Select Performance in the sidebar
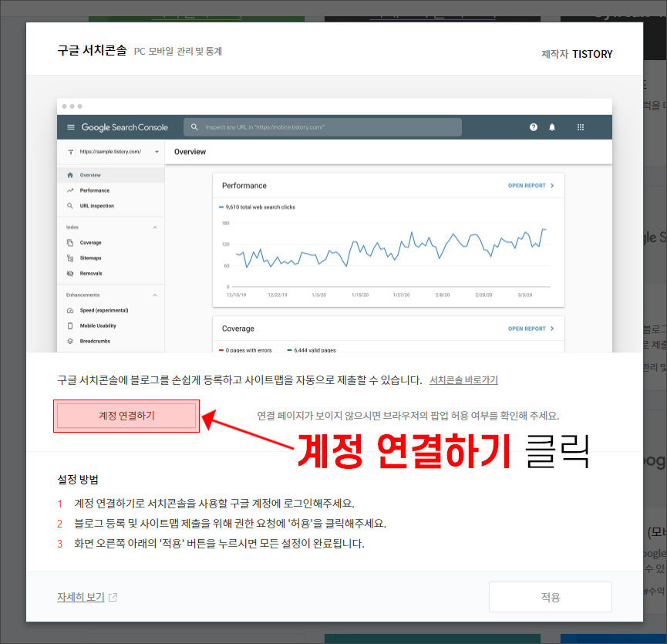This screenshot has width=667, height=644. 93,190
